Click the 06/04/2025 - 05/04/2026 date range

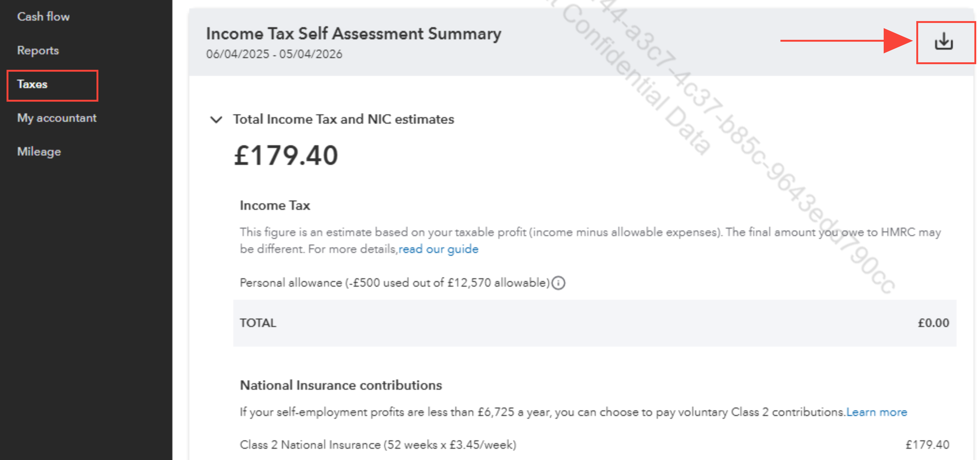pos(274,54)
